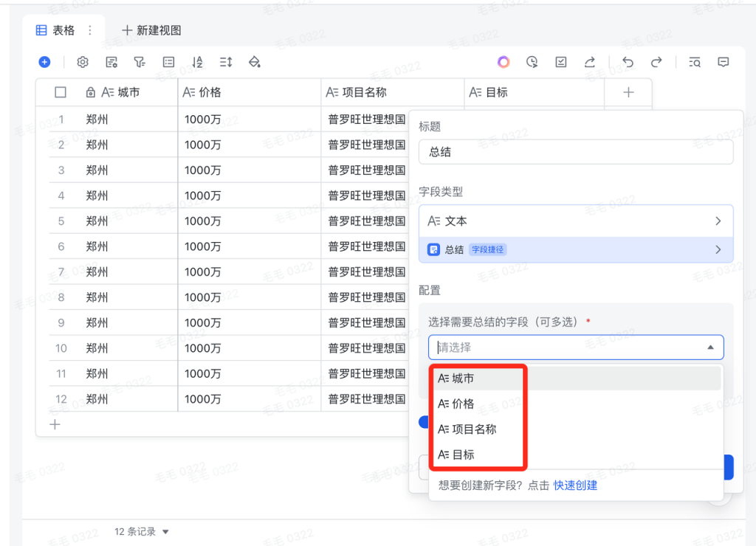Click the 城市 column header

[112, 92]
